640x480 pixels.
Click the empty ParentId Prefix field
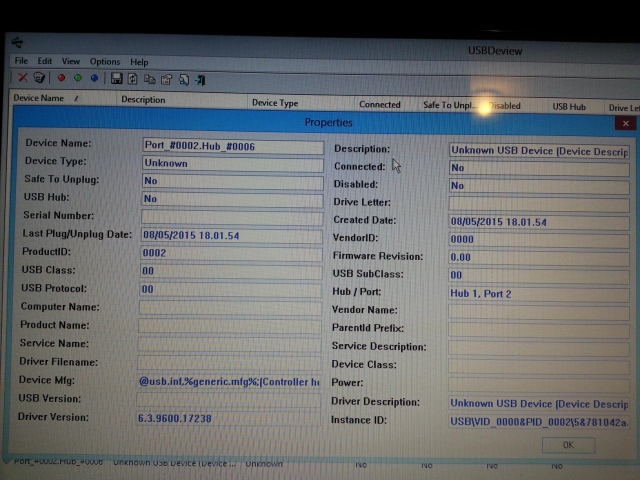point(539,330)
